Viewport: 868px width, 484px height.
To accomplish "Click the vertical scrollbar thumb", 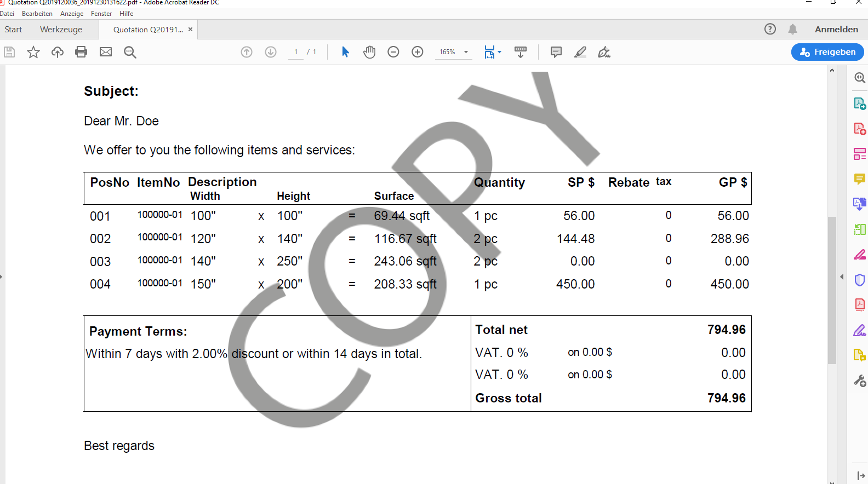I will 832,290.
